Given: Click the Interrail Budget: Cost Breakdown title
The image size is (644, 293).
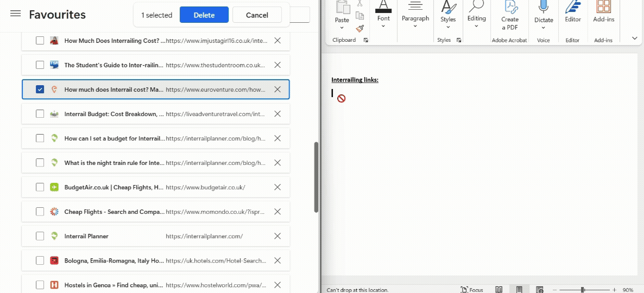Looking at the screenshot, I should pos(114,113).
